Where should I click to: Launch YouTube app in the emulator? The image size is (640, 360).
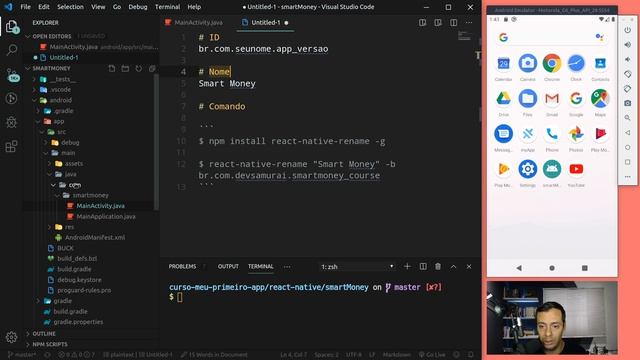click(x=576, y=169)
